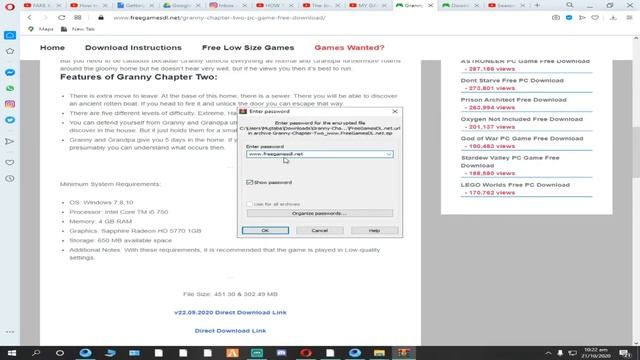Open v22.09.2020 Direct Download Link

click(230, 313)
